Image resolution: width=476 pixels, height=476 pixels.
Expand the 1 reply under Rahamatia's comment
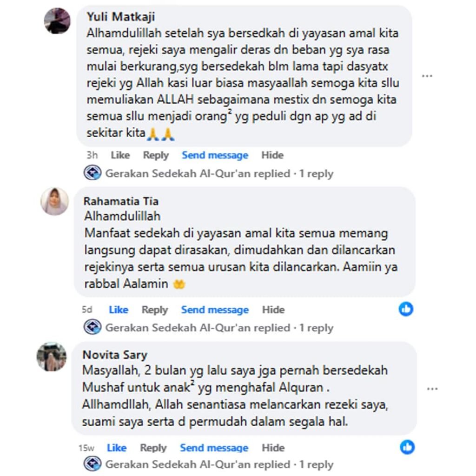316,328
